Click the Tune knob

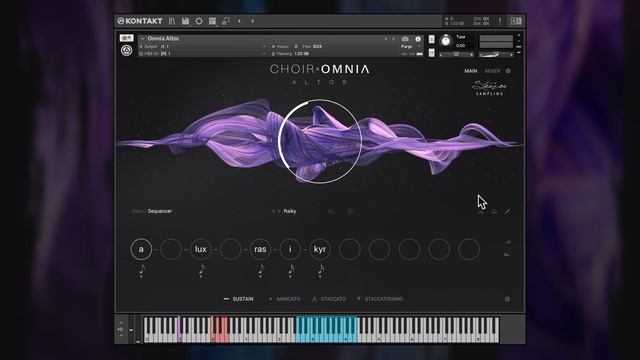446,41
